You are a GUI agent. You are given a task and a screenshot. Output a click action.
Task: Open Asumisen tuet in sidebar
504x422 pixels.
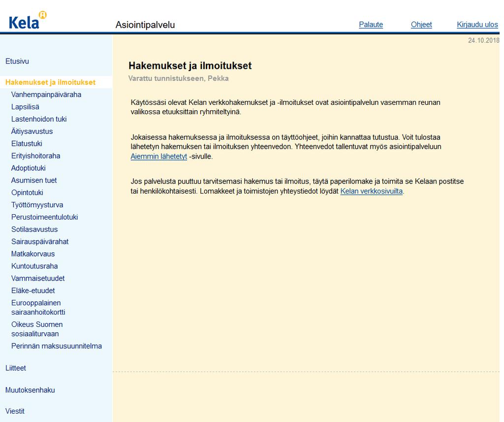(34, 180)
